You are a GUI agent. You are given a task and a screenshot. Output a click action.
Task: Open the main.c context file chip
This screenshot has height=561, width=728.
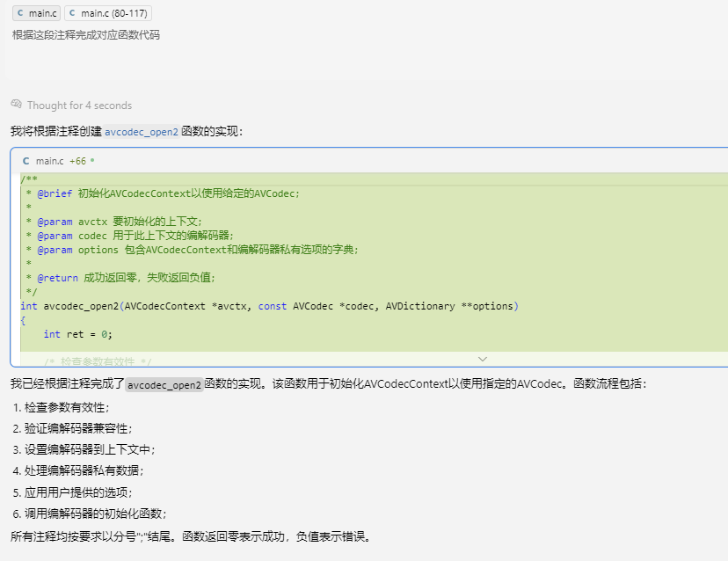tap(36, 13)
